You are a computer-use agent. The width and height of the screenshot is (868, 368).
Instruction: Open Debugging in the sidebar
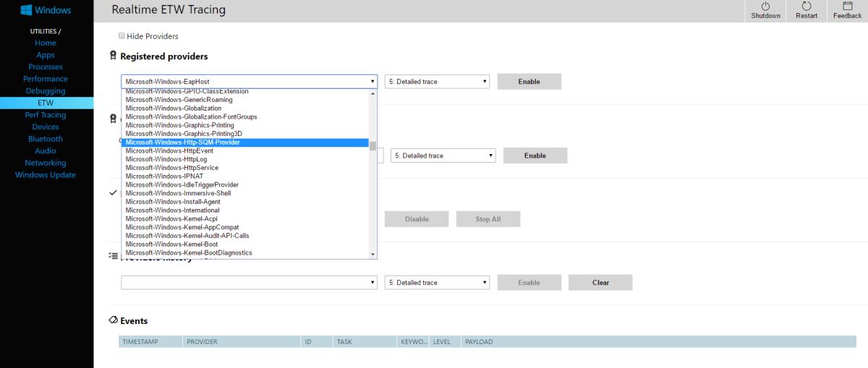[46, 91]
